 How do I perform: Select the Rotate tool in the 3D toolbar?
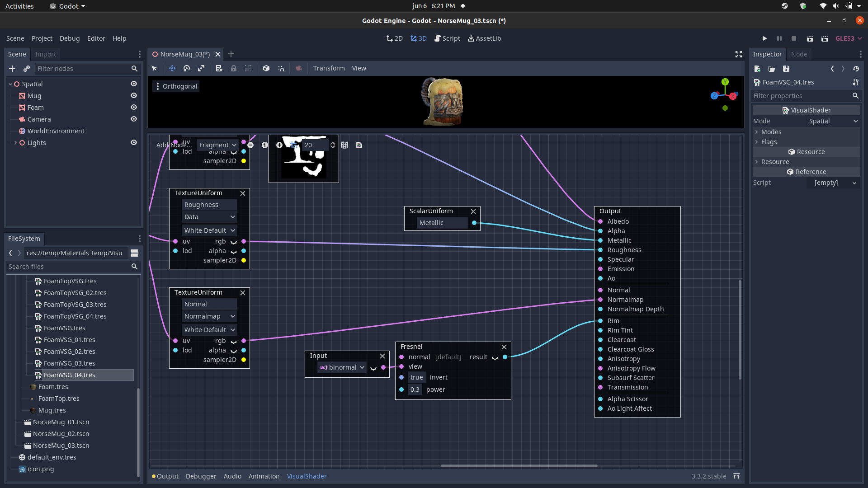tap(186, 68)
